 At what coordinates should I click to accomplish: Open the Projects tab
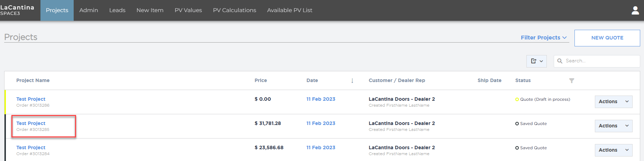[57, 10]
